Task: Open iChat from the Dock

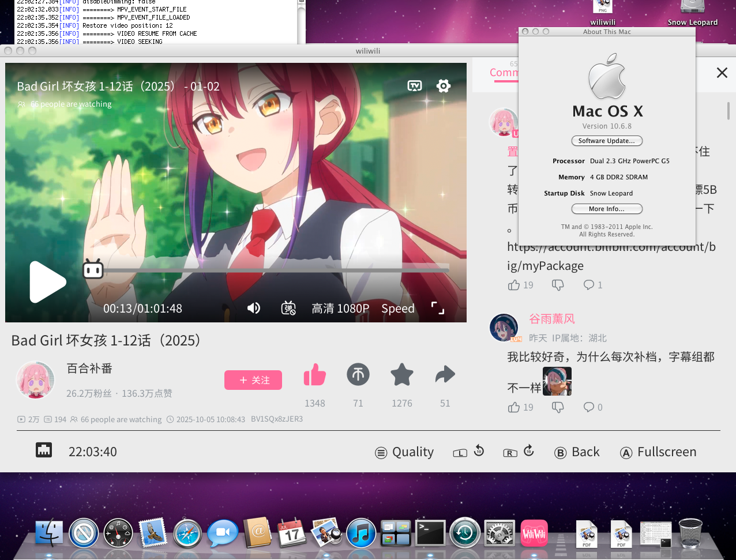Action: click(x=223, y=533)
